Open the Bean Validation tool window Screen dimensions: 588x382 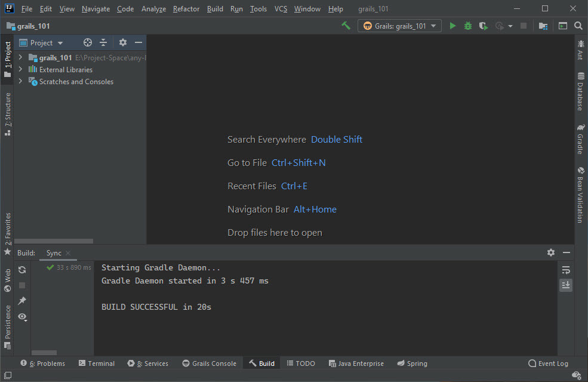click(580, 195)
